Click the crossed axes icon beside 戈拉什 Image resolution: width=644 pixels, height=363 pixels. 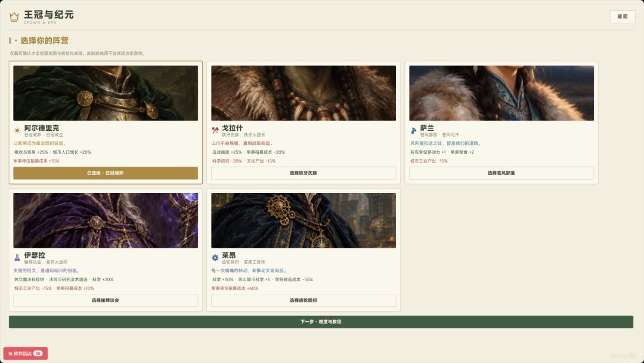click(215, 130)
